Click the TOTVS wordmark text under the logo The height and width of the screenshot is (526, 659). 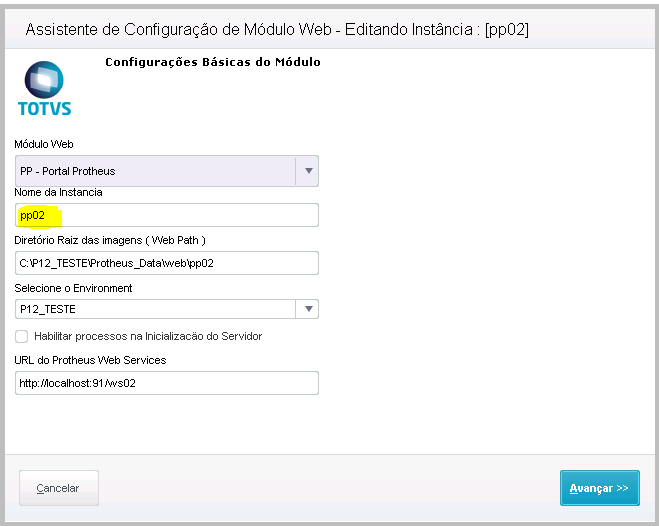[45, 108]
